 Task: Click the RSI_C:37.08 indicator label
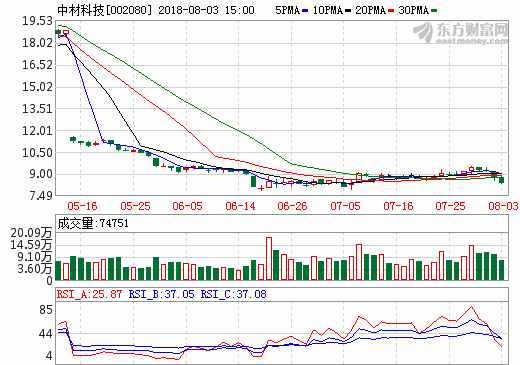234,294
